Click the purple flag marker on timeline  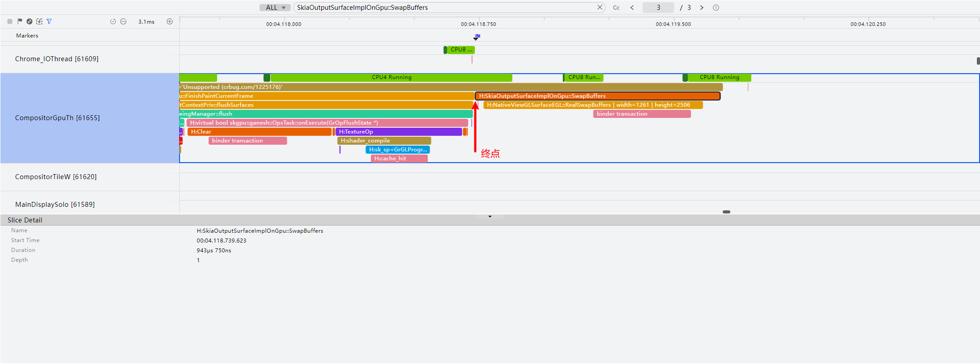click(x=477, y=37)
